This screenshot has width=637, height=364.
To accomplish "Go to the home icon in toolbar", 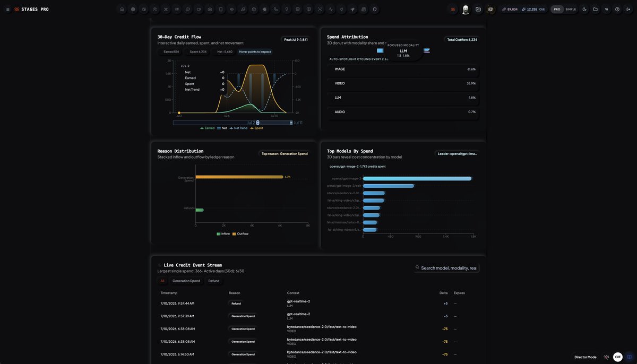I will 122,9.
